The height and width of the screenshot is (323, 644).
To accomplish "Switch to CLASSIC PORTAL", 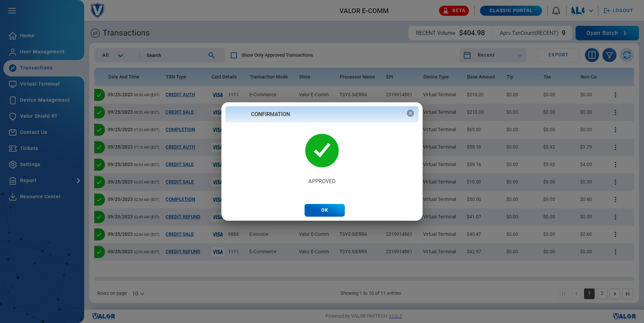I will coord(511,11).
